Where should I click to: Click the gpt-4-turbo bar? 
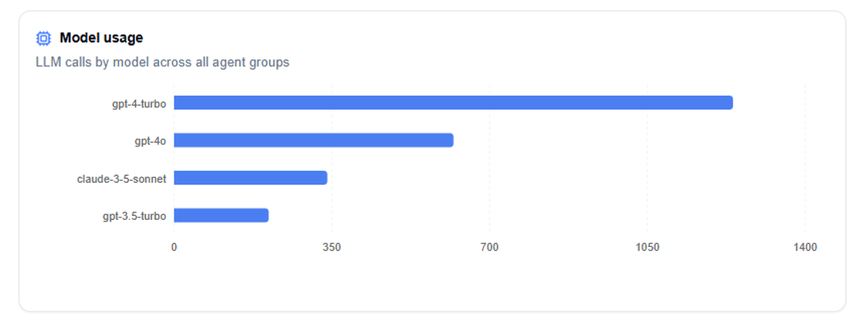454,103
